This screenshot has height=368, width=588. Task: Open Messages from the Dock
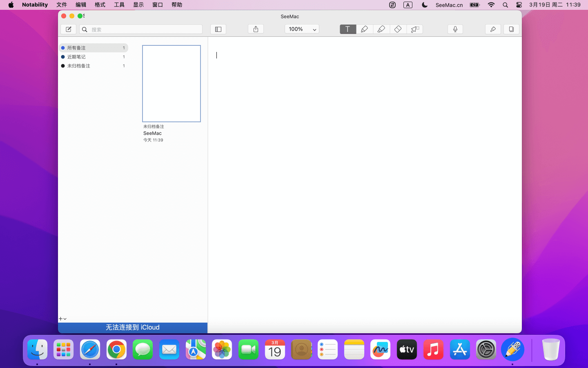click(143, 350)
